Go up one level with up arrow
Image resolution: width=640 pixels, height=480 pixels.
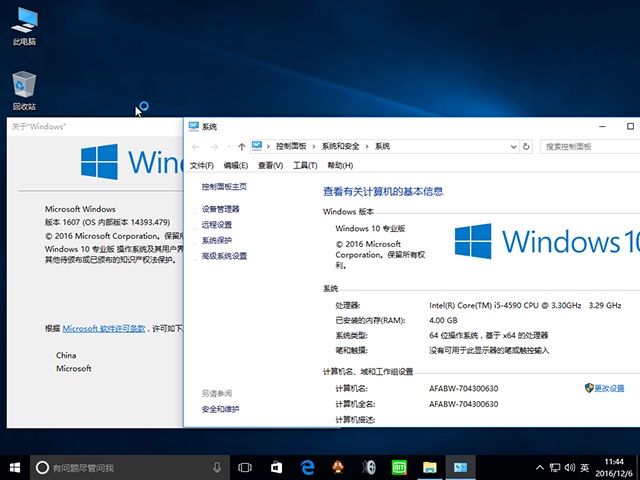tap(242, 146)
